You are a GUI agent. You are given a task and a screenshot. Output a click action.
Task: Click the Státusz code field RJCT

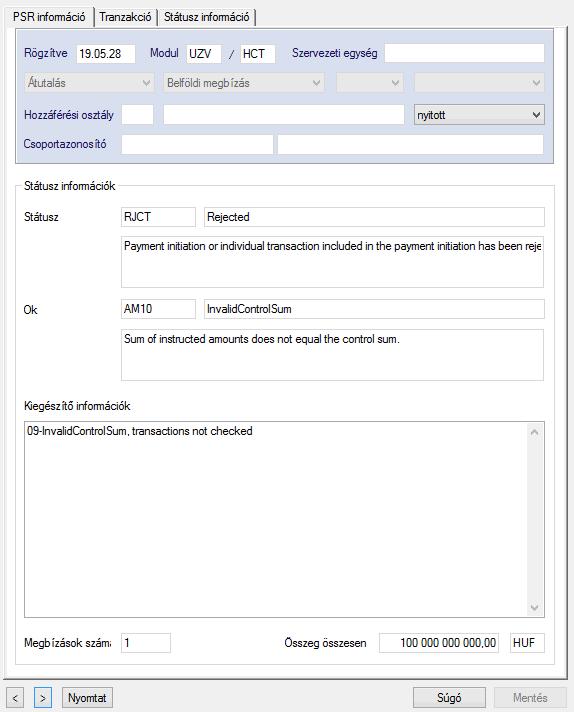pyautogui.click(x=158, y=217)
